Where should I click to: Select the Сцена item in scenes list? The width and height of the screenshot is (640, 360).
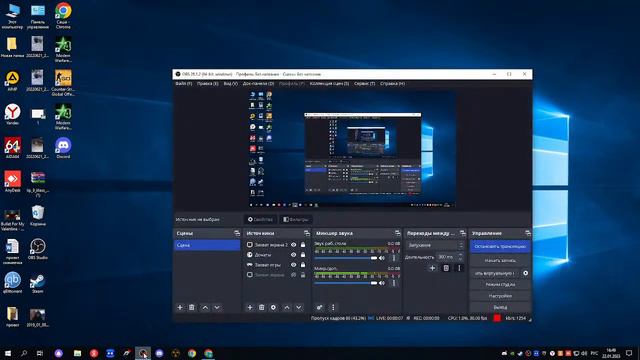click(x=207, y=245)
